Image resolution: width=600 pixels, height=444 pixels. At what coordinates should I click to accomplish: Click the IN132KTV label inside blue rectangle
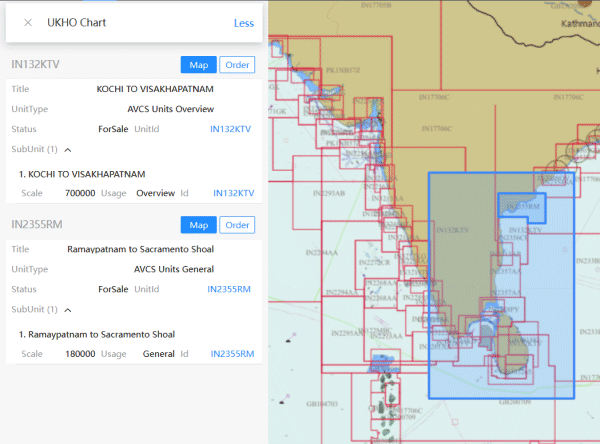(454, 231)
